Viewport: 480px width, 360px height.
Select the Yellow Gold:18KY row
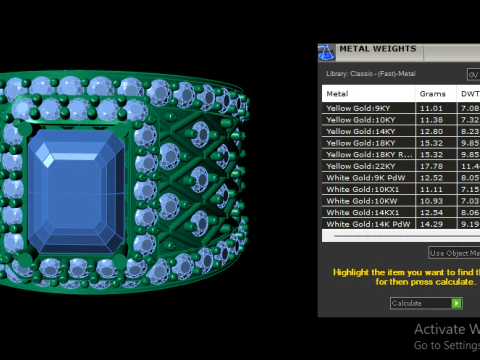401,143
